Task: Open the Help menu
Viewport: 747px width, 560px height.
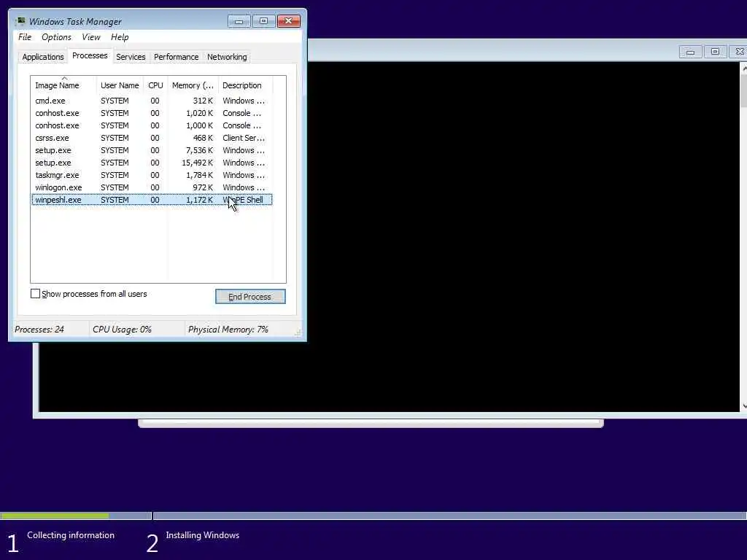Action: pyautogui.click(x=120, y=37)
